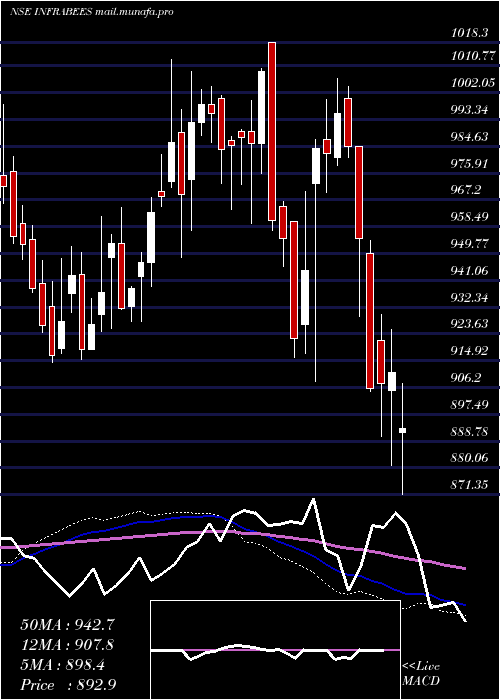Screen dimensions: 500x700
Task: Click the 12MA : 907.8 reading
Action: [67, 645]
